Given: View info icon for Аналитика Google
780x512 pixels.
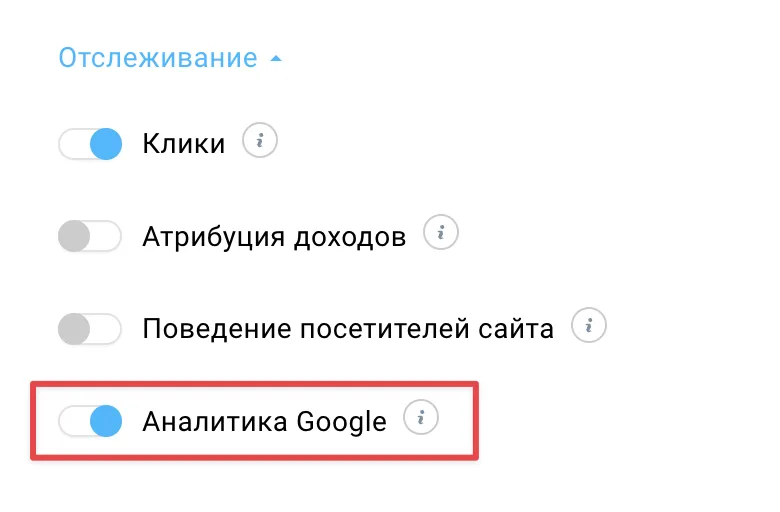Looking at the screenshot, I should pyautogui.click(x=421, y=417).
